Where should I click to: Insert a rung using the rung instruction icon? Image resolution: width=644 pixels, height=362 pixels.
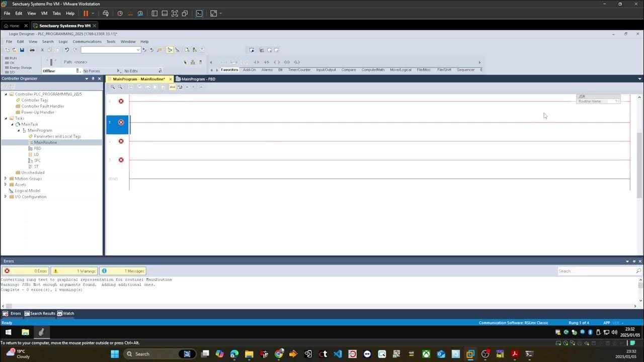(x=224, y=62)
